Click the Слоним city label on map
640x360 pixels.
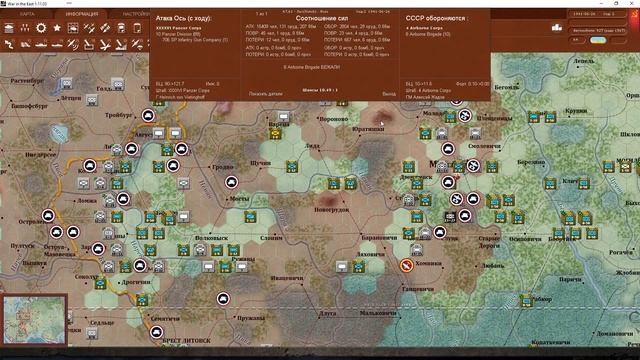(x=271, y=238)
